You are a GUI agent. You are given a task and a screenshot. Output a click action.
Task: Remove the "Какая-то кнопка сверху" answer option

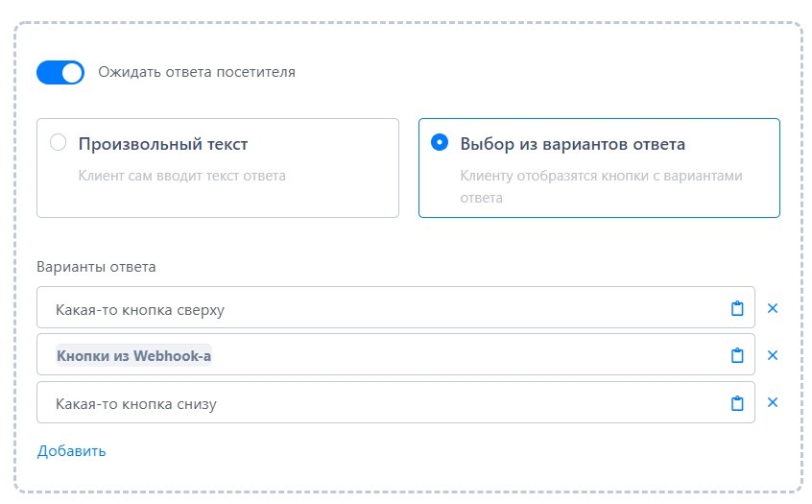pyautogui.click(x=773, y=308)
